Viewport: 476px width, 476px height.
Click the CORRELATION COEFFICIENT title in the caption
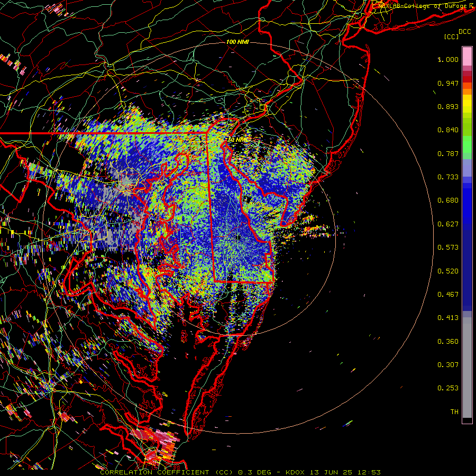tap(154, 472)
